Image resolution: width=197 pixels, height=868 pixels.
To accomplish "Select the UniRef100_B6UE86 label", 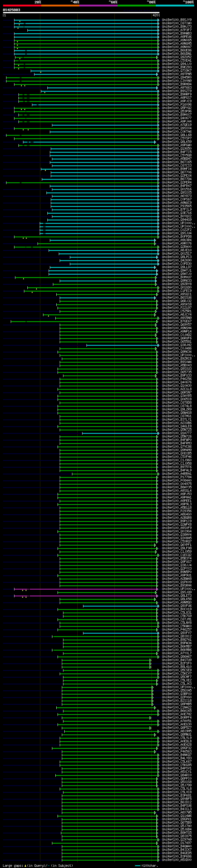I will coord(177,50).
